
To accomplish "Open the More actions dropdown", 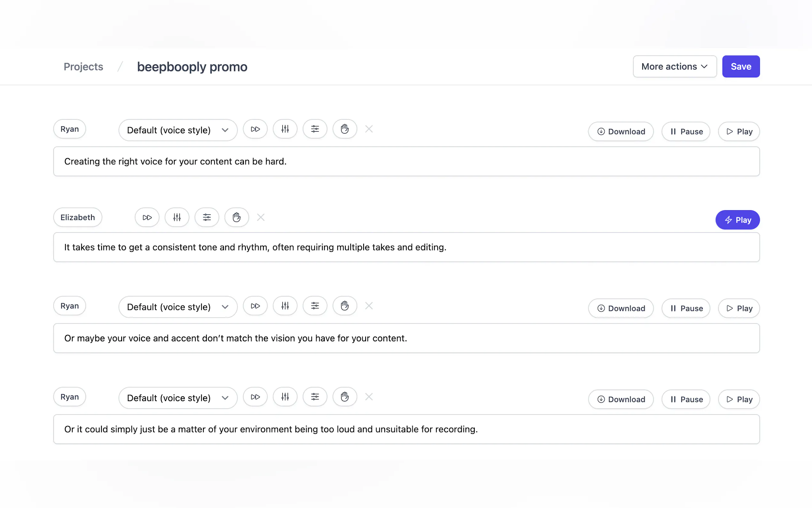I will (x=674, y=67).
